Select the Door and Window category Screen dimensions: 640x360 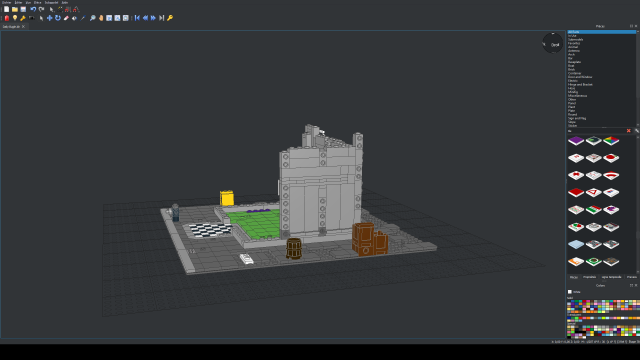pyautogui.click(x=580, y=77)
